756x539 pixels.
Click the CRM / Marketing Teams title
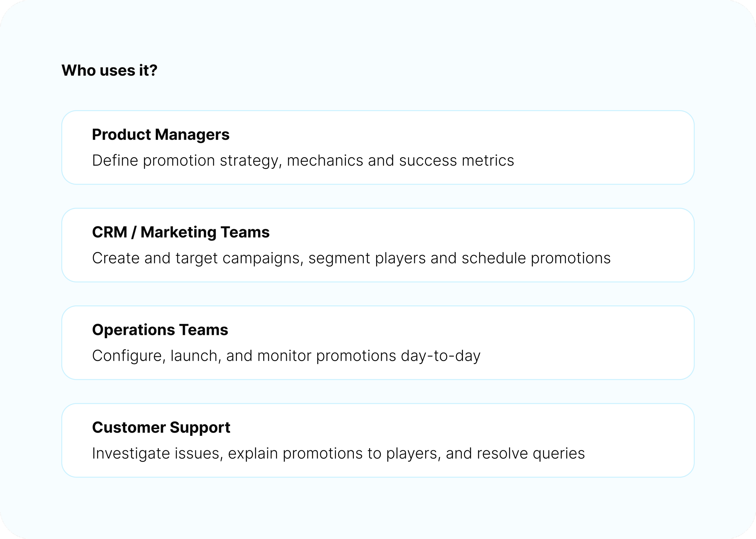tap(181, 232)
